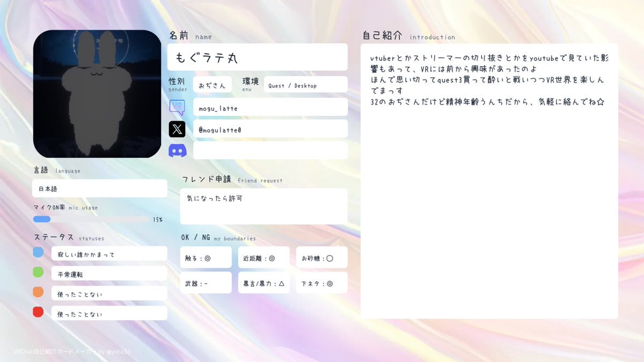Click the 武器：- boundary box
The height and width of the screenshot is (362, 644).
click(206, 283)
